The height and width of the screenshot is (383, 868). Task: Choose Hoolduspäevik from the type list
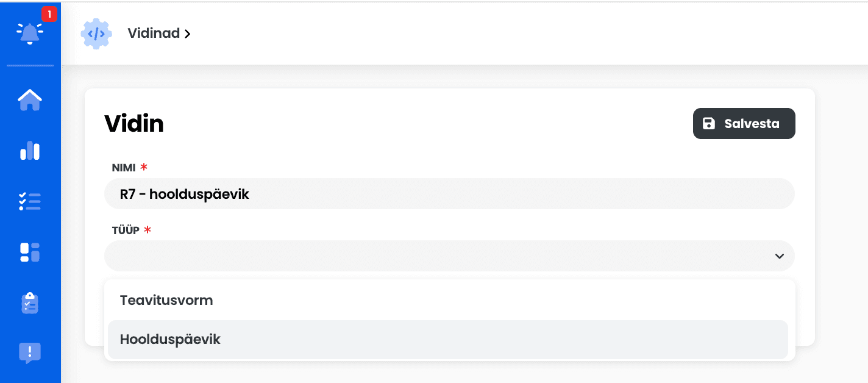pos(448,340)
